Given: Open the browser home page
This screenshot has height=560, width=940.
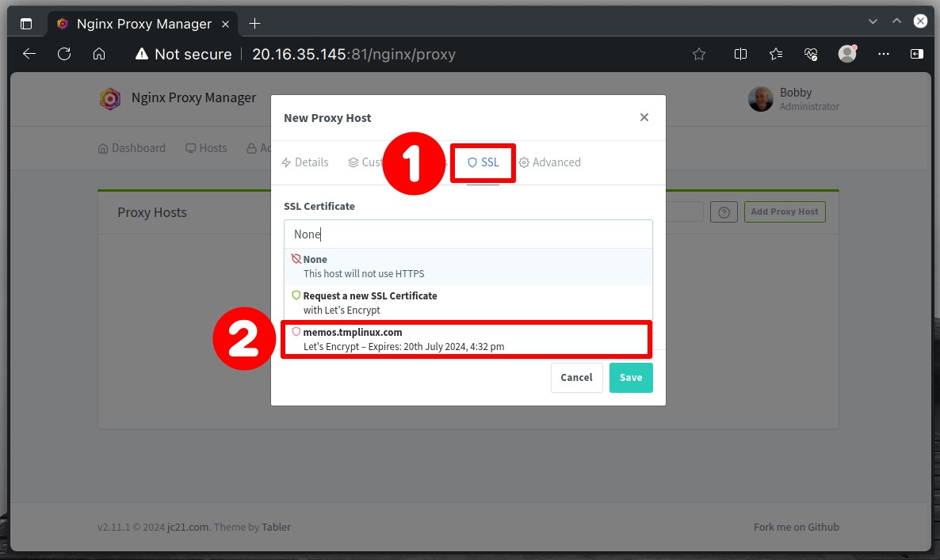Looking at the screenshot, I should coord(99,54).
